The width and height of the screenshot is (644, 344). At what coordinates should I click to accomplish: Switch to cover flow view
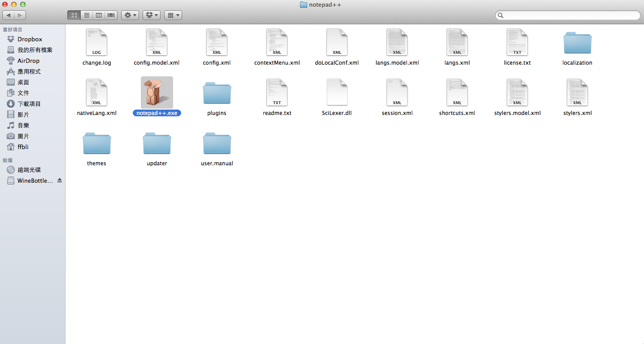tap(110, 15)
